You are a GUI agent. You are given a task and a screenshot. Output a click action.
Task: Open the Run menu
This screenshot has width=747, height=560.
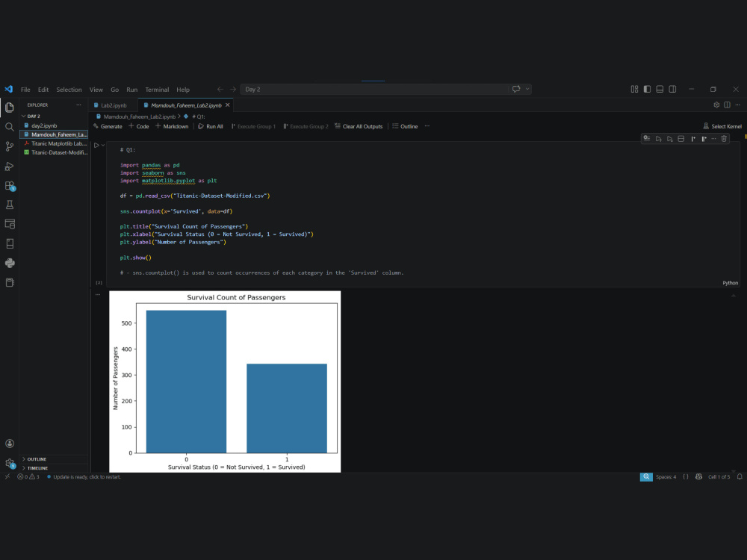pos(132,90)
